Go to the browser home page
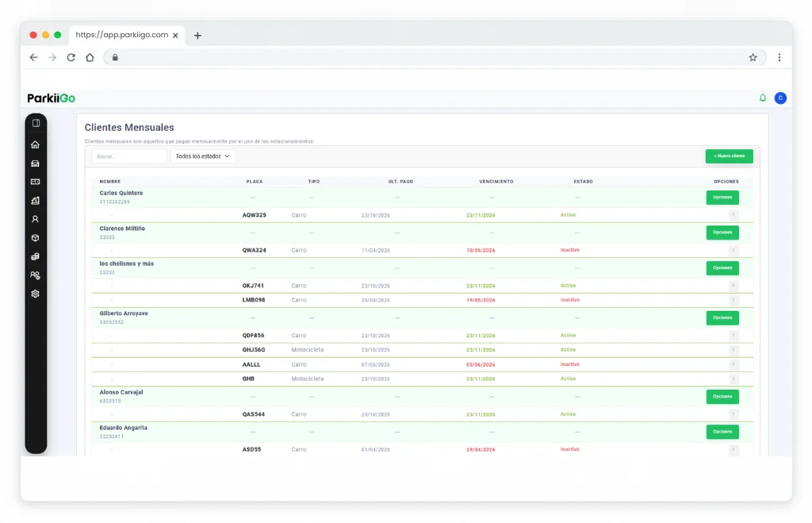This screenshot has width=812, height=523. (90, 57)
